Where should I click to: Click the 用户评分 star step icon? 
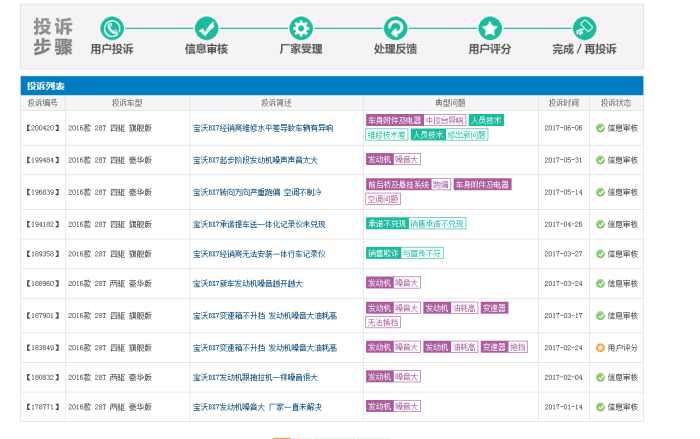[490, 29]
